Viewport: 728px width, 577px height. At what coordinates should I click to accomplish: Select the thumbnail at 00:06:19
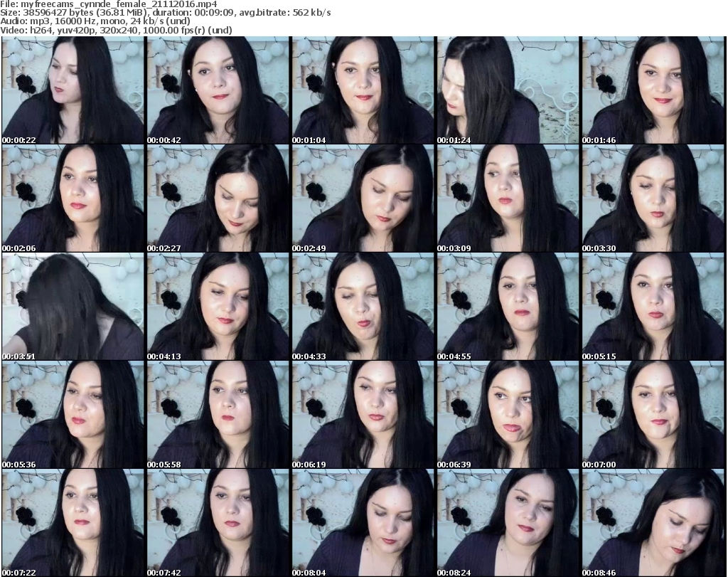click(363, 415)
